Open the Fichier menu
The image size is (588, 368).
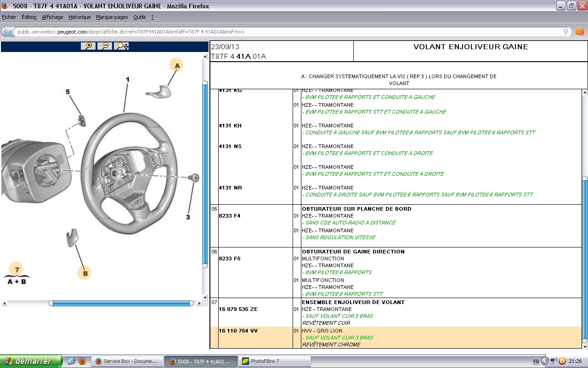(x=9, y=17)
